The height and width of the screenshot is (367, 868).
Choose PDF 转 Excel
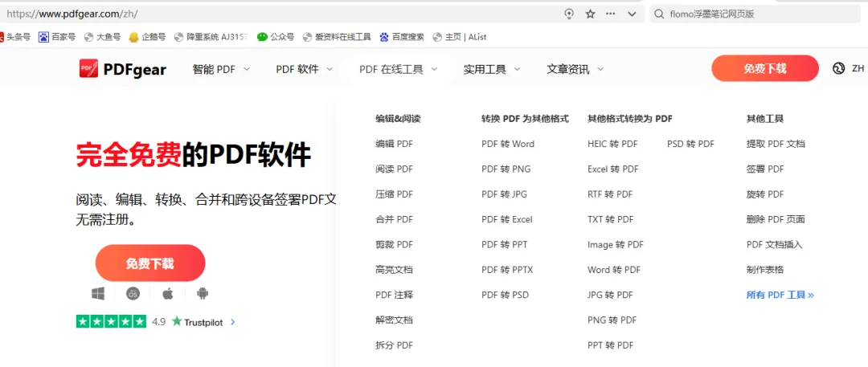[507, 219]
